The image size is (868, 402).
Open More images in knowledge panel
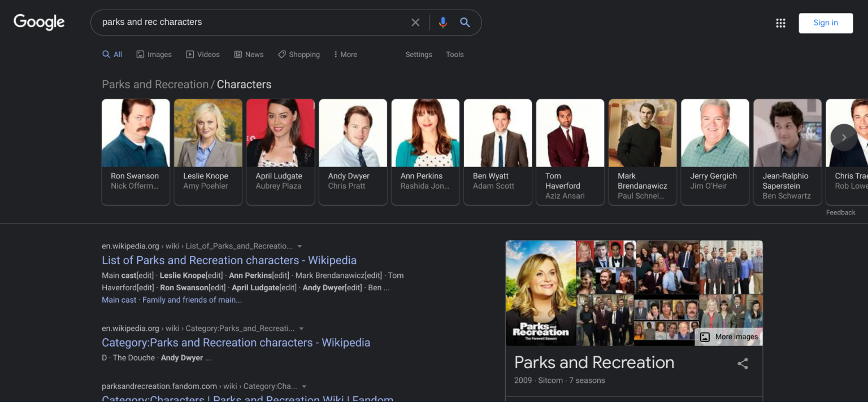point(729,337)
